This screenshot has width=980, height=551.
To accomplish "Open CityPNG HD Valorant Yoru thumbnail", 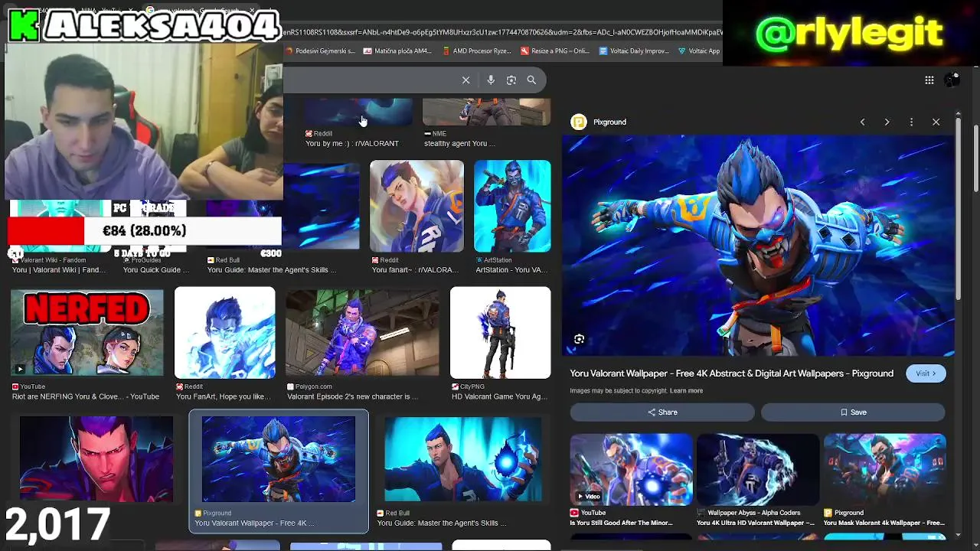I will coord(500,333).
